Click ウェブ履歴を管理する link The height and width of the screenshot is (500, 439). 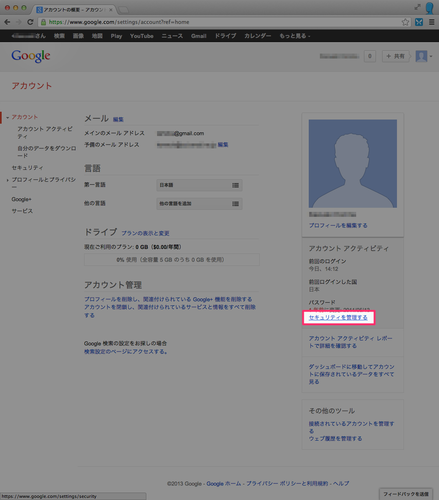click(335, 439)
